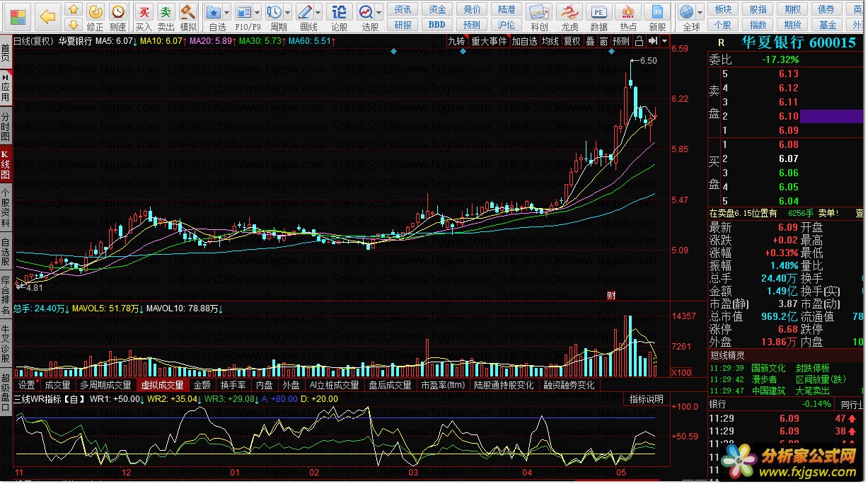This screenshot has width=868, height=484.
Task: Open 综合排名 side tab
Action: 6,294
